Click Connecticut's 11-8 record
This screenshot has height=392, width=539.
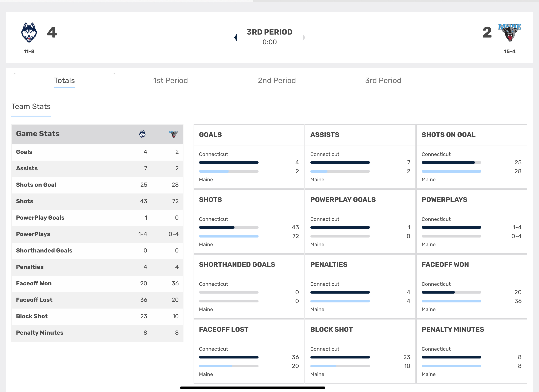pyautogui.click(x=29, y=51)
